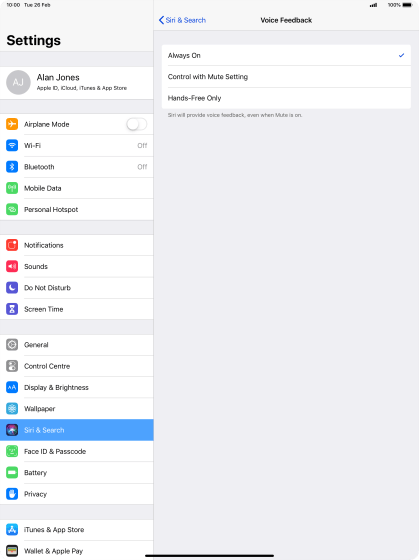Open Bluetooth via its blue icon
Screen dimensions: 419x560
12,167
